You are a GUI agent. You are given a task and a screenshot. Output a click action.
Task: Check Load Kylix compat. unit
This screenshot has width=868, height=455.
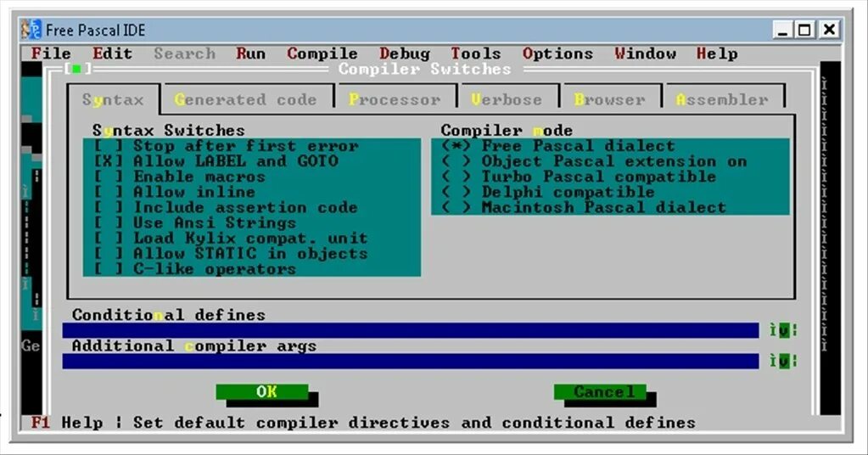coord(230,239)
